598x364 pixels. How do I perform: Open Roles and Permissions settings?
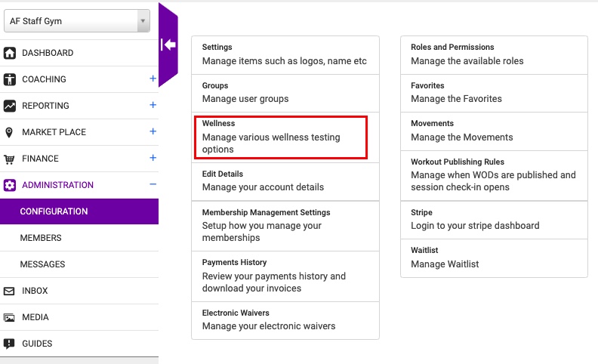(495, 55)
